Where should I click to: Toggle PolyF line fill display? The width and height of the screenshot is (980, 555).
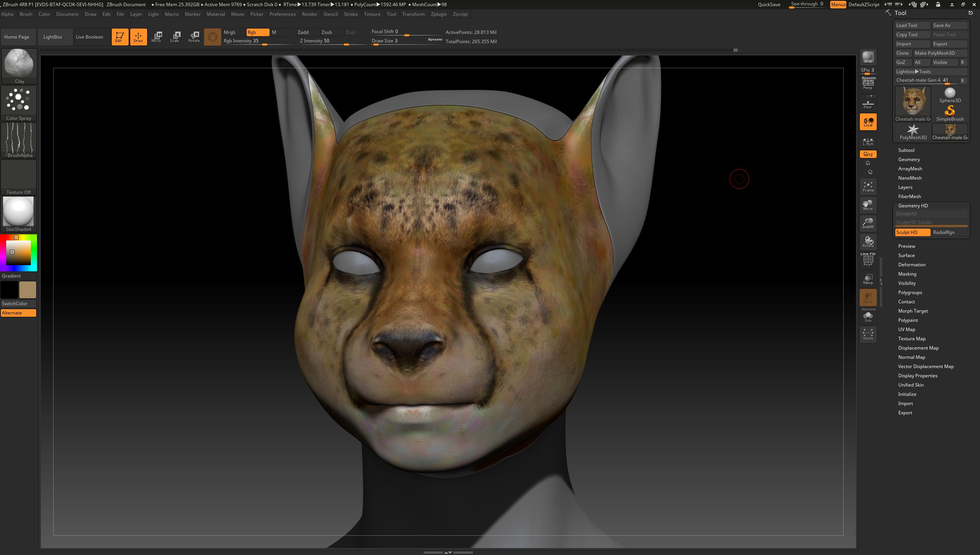click(x=868, y=261)
